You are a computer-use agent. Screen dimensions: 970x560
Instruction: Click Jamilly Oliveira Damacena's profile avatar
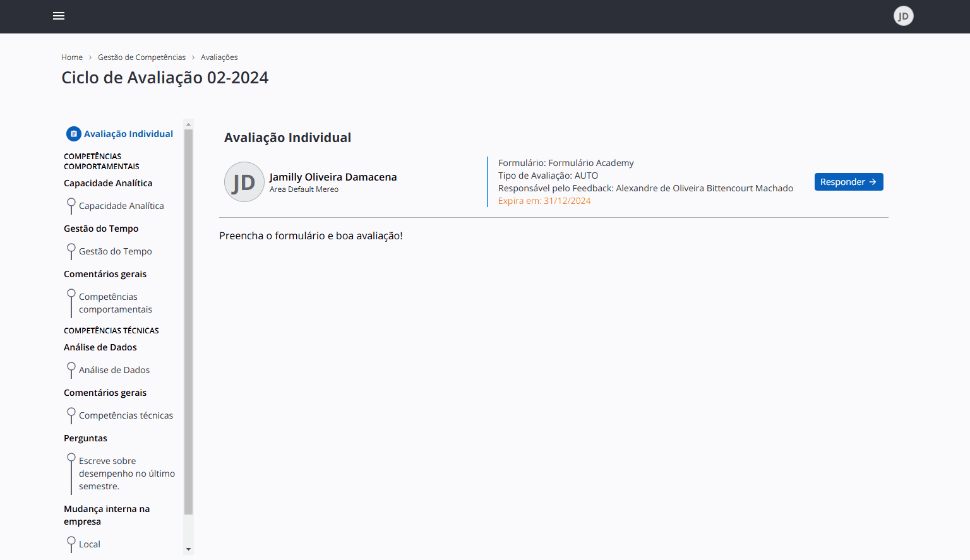pos(244,182)
